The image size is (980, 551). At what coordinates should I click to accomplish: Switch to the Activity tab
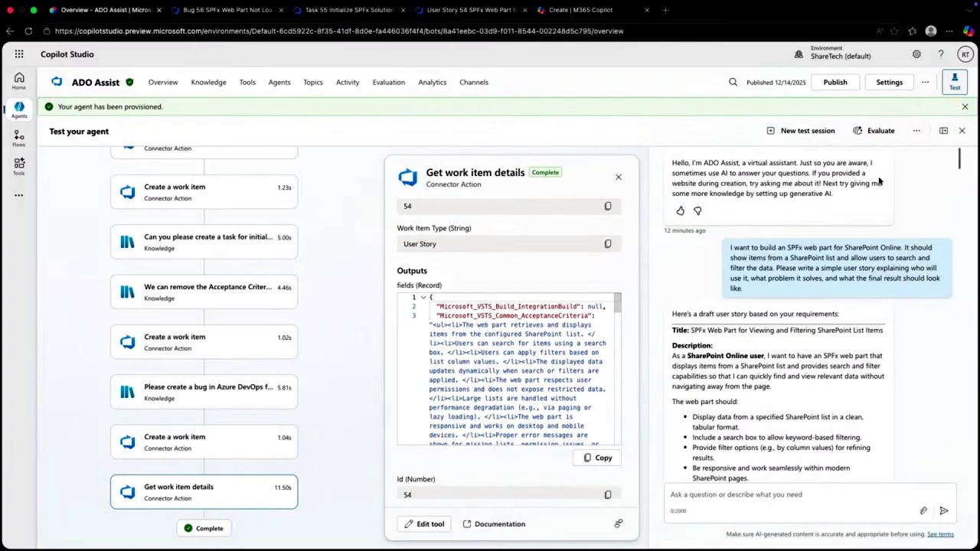click(348, 82)
